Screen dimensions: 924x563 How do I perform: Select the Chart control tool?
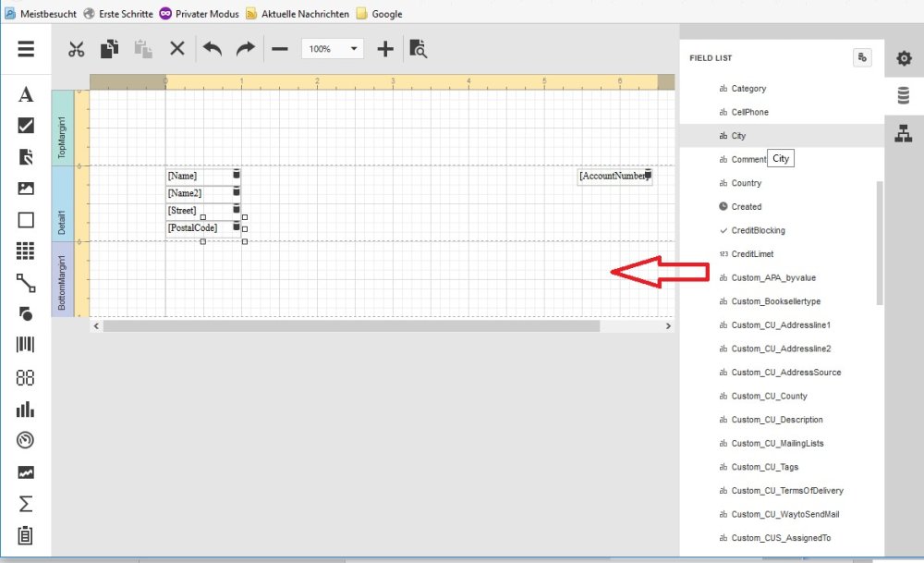[25, 410]
